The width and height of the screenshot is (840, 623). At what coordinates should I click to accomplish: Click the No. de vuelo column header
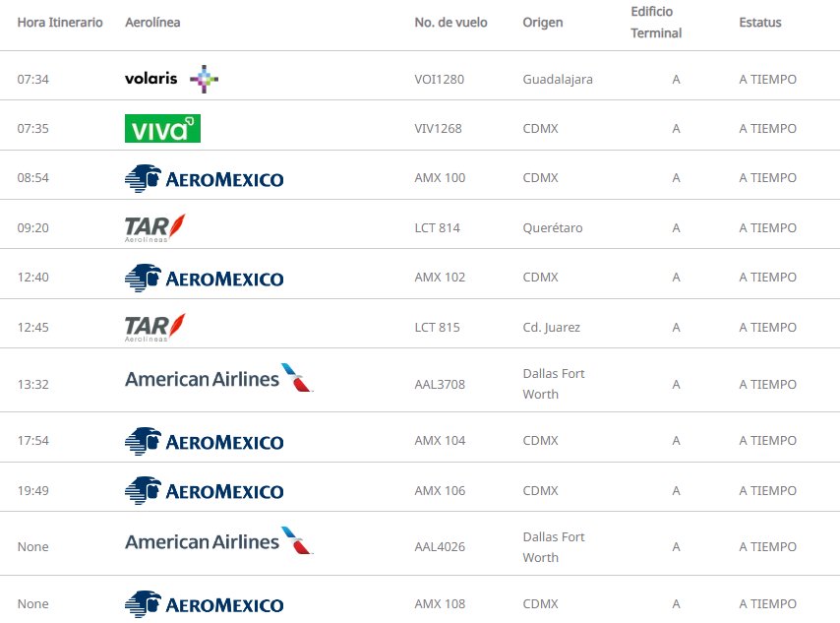pos(450,23)
